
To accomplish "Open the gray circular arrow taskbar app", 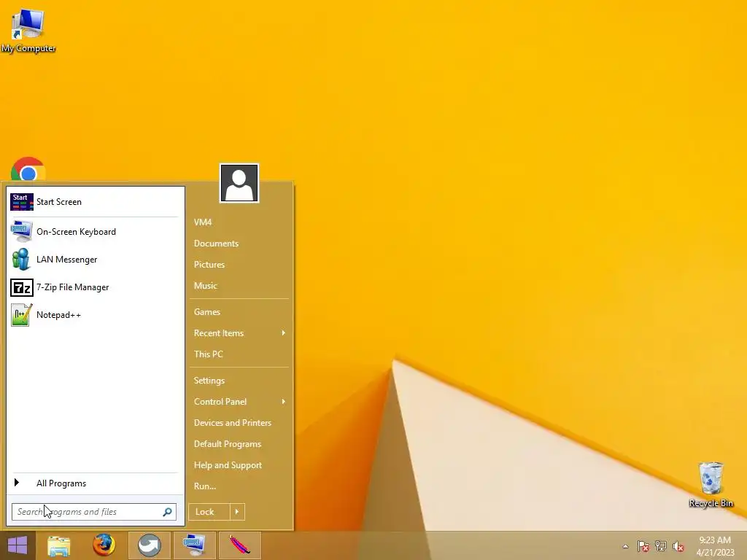I will coord(150,545).
